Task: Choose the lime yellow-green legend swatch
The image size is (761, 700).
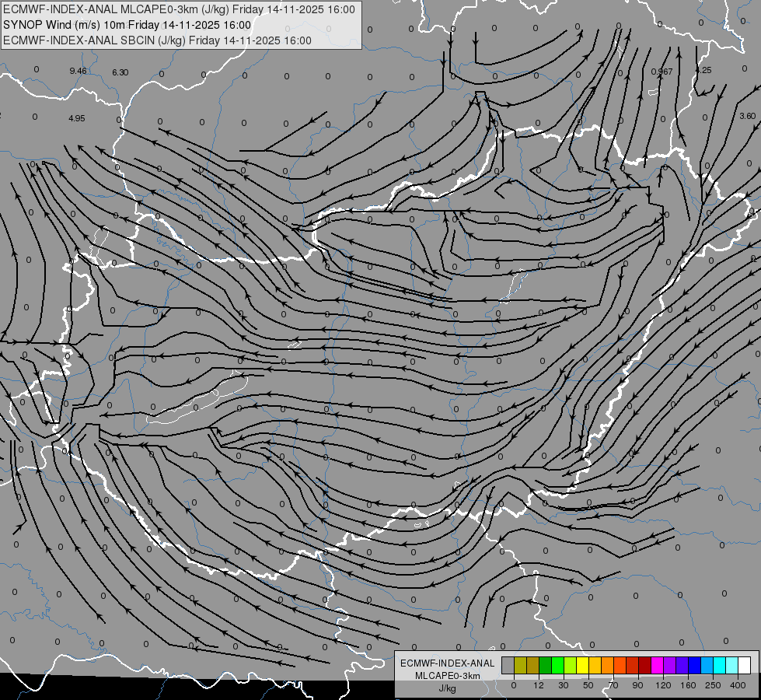Action: 571,666
